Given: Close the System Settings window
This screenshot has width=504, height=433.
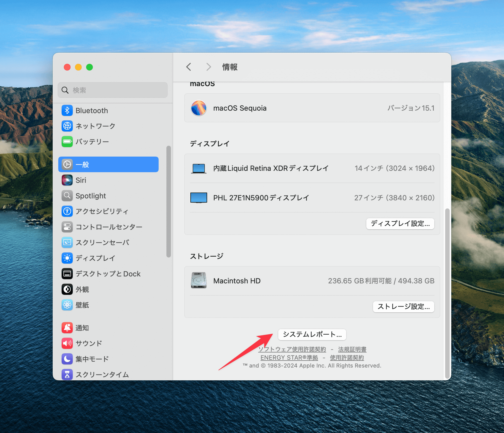Looking at the screenshot, I should (x=67, y=67).
